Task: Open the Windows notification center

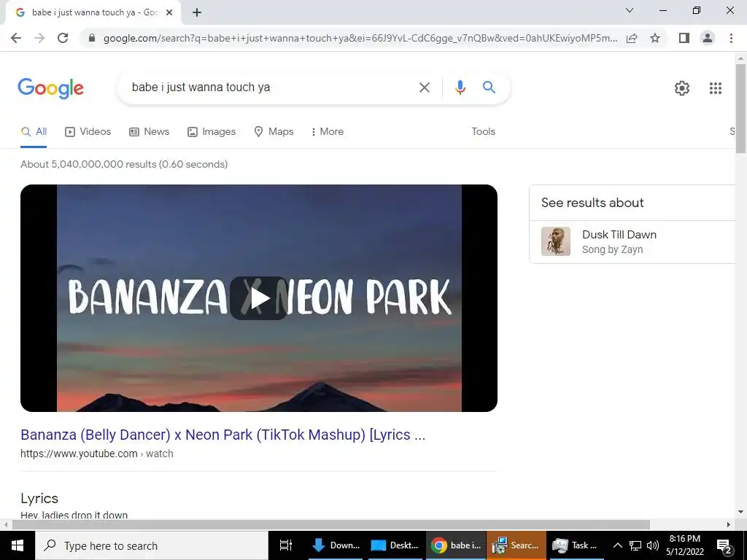Action: (724, 545)
